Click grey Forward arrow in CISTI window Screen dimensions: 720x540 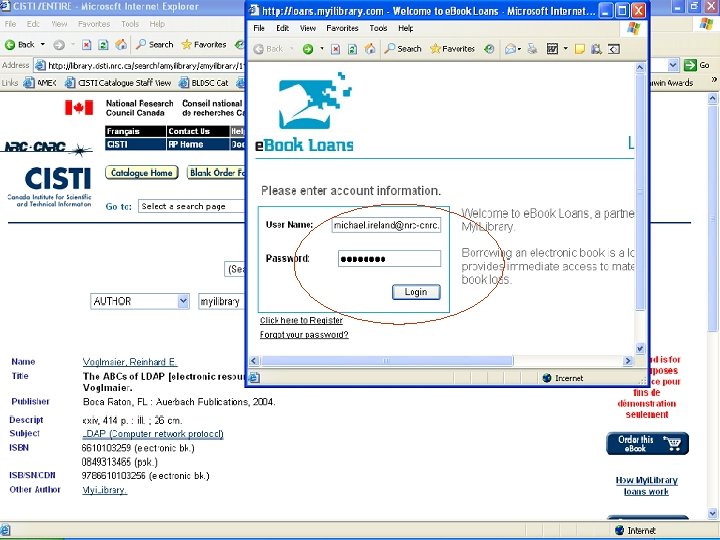coord(59,45)
